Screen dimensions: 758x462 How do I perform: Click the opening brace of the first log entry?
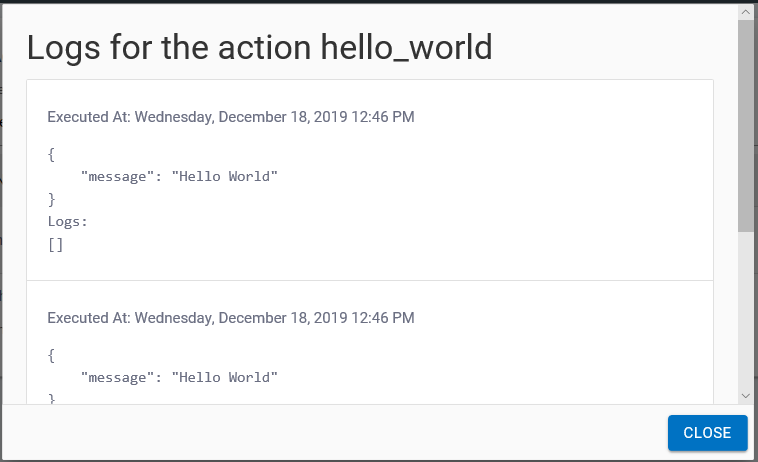click(52, 155)
